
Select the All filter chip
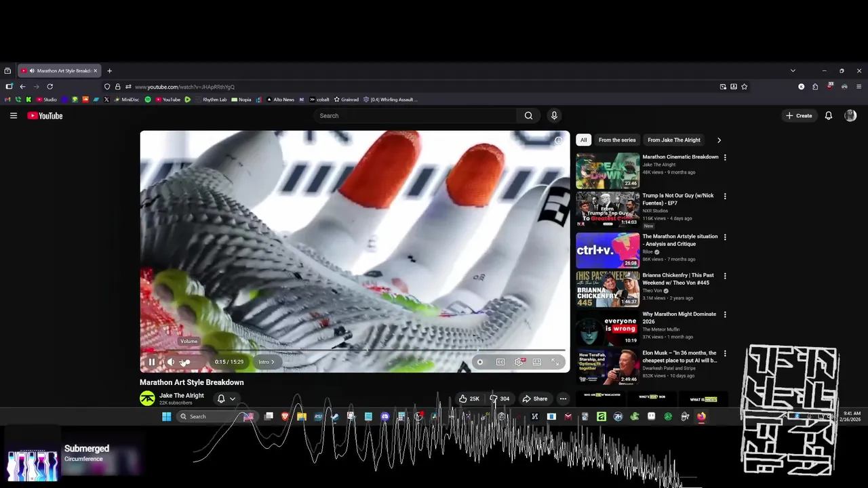583,140
